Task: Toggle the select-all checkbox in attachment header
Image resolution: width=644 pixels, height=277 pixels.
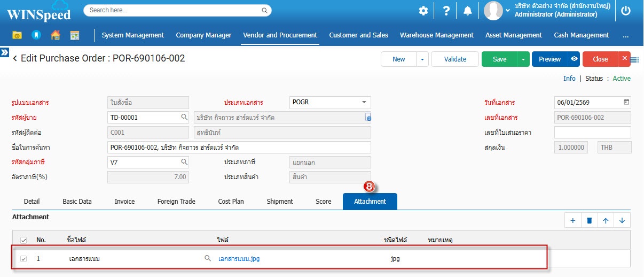Action: (23, 241)
